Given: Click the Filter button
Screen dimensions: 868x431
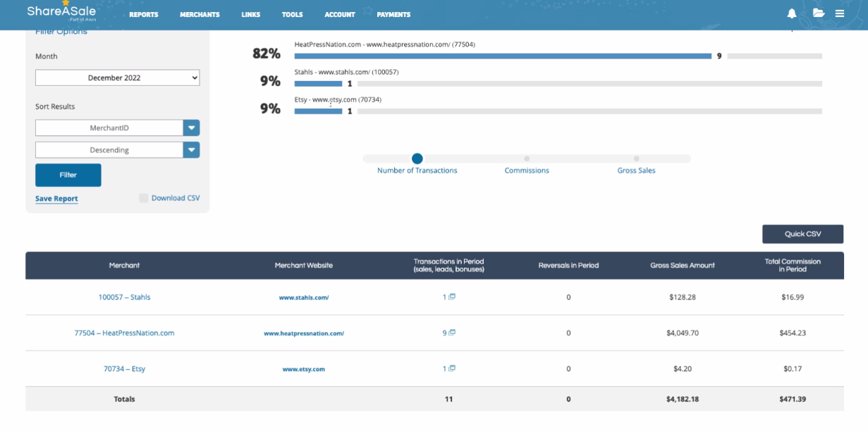Looking at the screenshot, I should click(x=68, y=175).
